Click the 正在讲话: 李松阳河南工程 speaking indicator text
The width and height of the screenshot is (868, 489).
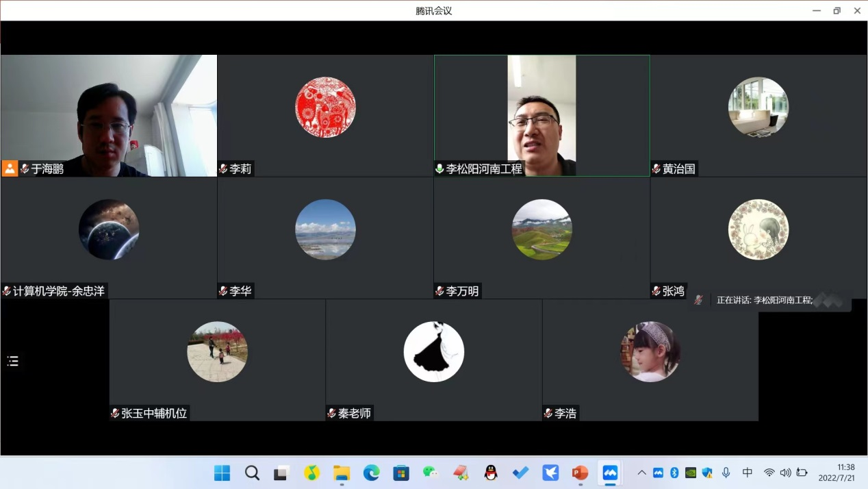pos(765,300)
